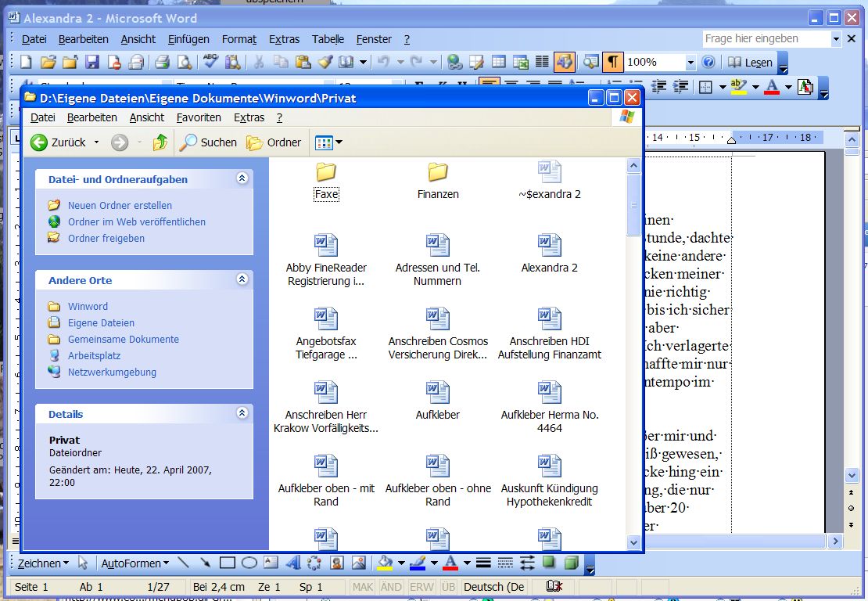This screenshot has width=868, height=601.
Task: Click the Word Help question-mark icon
Action: [x=708, y=62]
